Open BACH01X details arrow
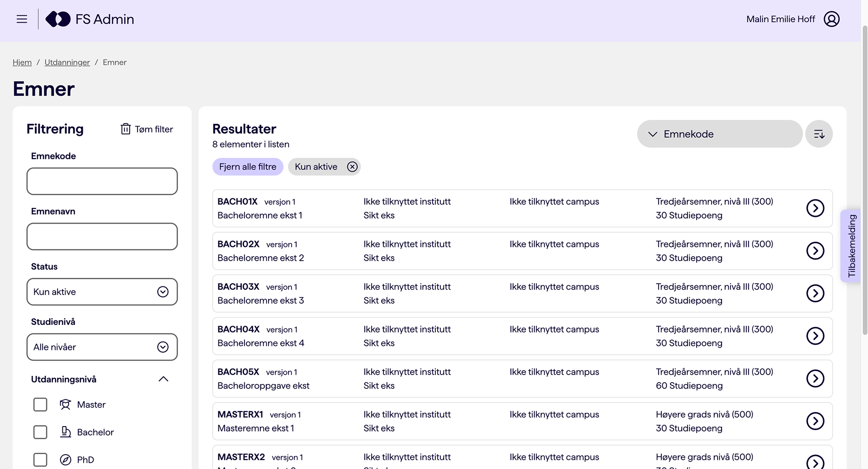The height and width of the screenshot is (469, 868). click(815, 208)
